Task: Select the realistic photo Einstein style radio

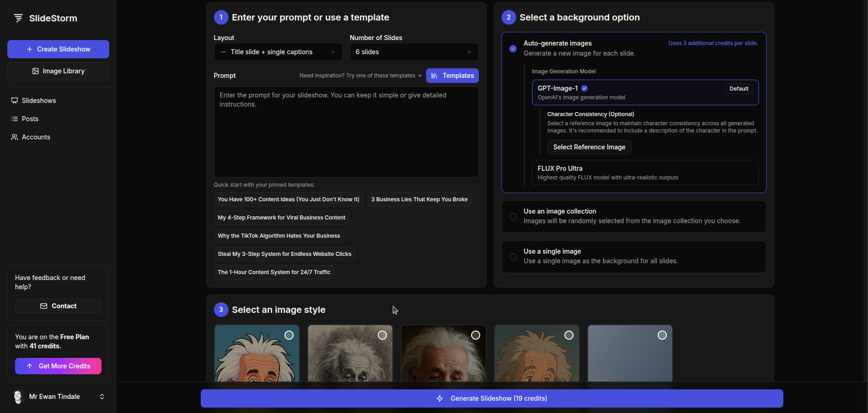Action: click(476, 335)
